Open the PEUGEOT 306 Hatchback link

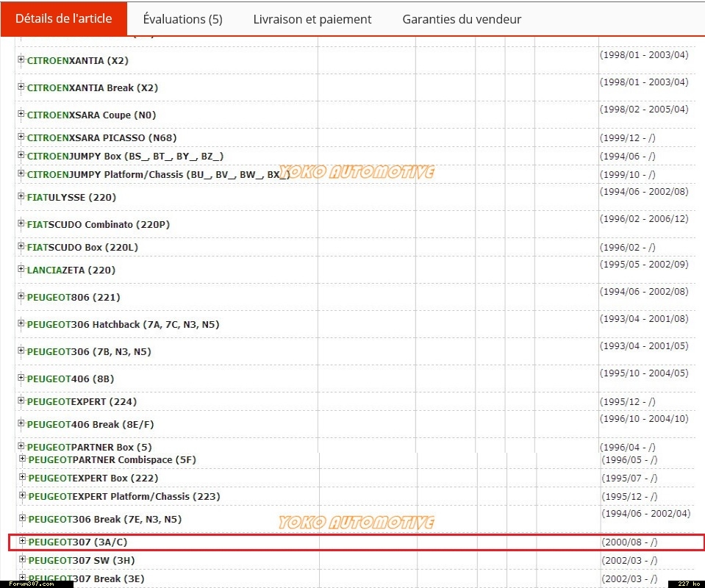[x=123, y=324]
